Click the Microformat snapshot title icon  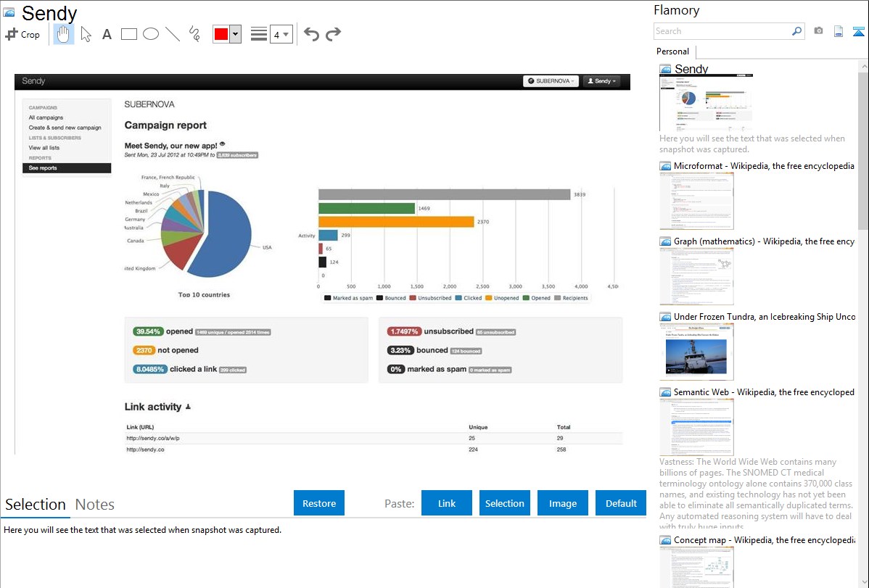click(665, 166)
